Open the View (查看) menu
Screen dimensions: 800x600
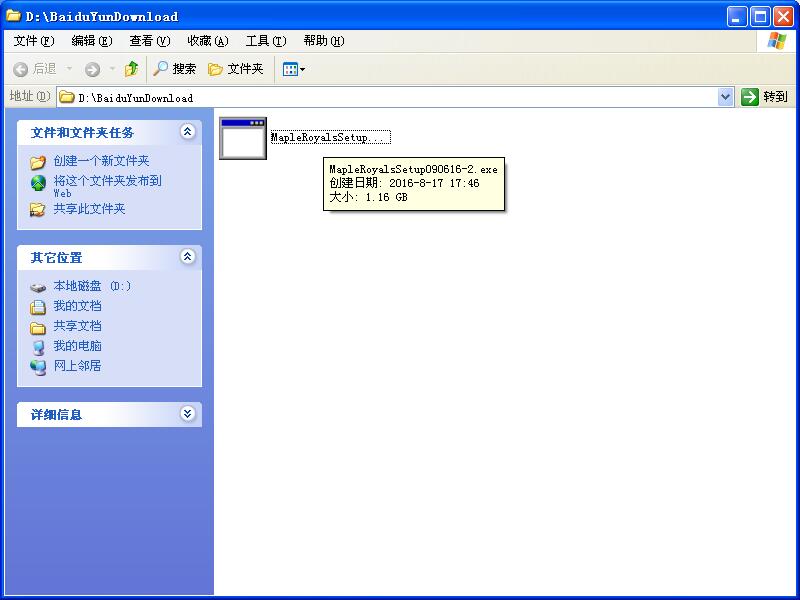[149, 41]
